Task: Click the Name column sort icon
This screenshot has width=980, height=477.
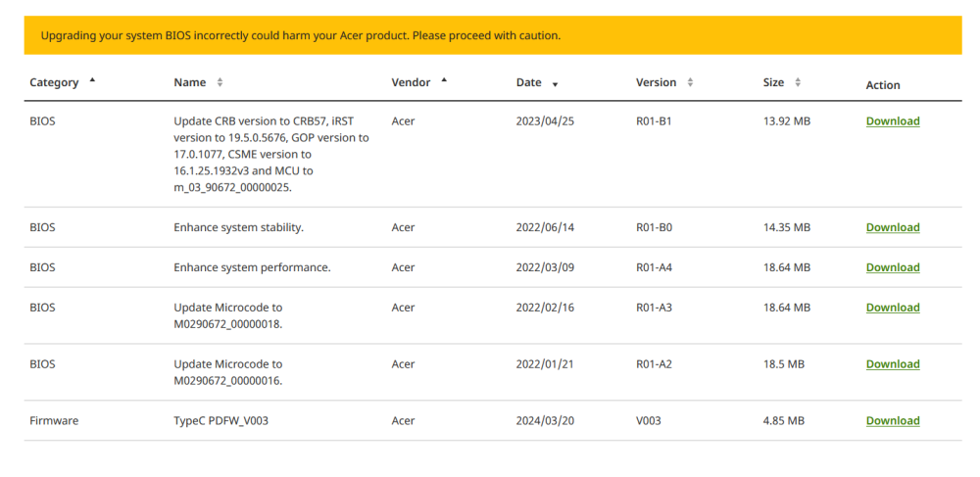Action: (220, 83)
